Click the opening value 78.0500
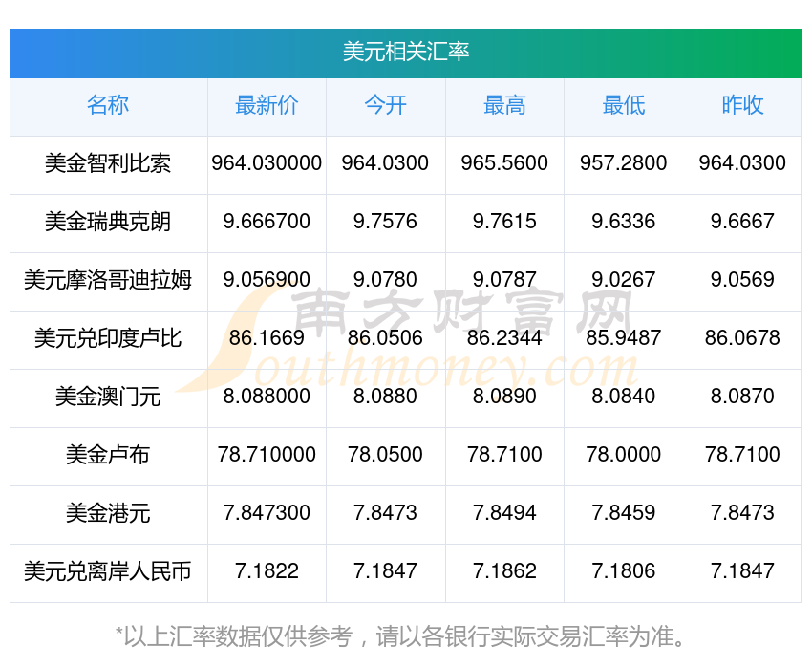812x667 pixels. (x=385, y=455)
